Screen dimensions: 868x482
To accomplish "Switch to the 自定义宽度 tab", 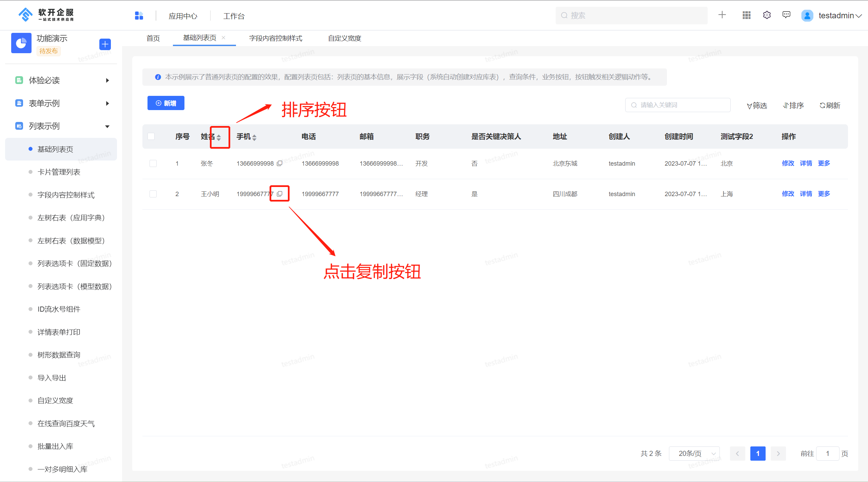I will 344,38.
